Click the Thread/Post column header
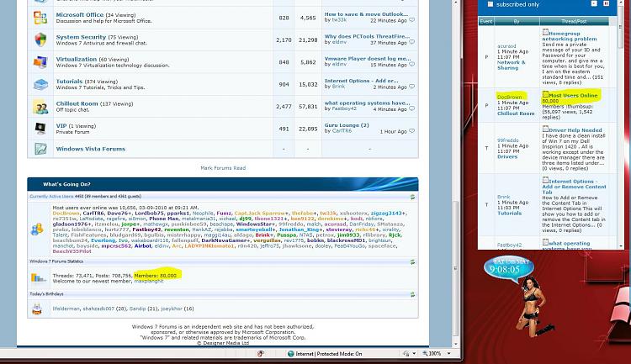The height and width of the screenshot is (364, 631). click(574, 21)
